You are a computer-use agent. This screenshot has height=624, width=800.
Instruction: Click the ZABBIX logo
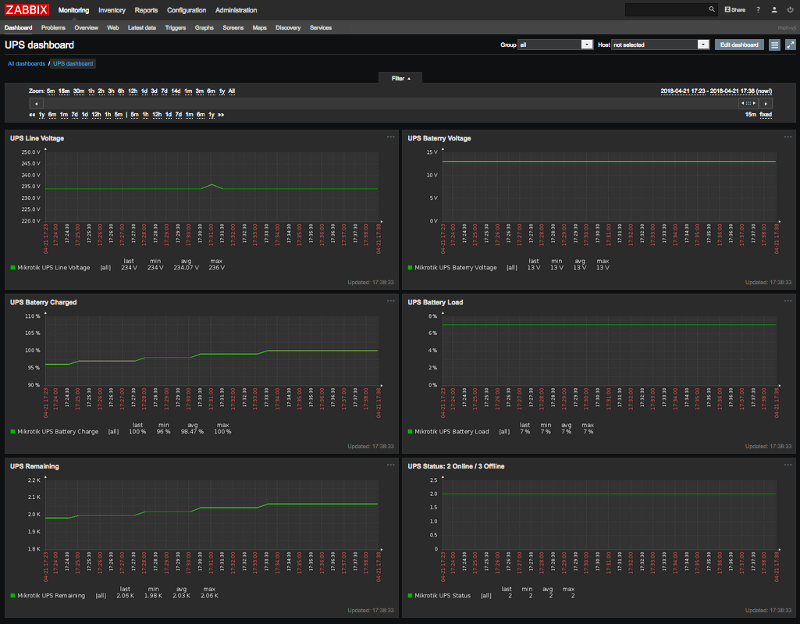coord(27,10)
